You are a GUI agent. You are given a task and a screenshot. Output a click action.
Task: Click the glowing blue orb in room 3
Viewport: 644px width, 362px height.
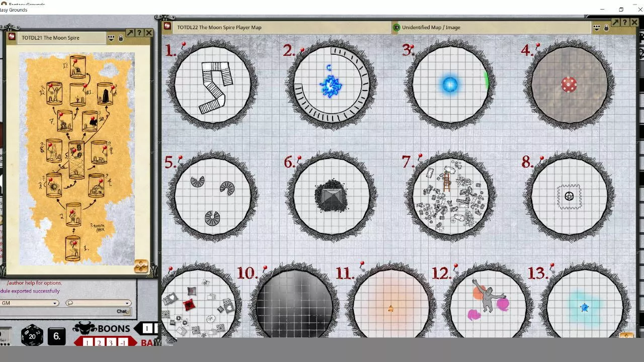pyautogui.click(x=450, y=84)
